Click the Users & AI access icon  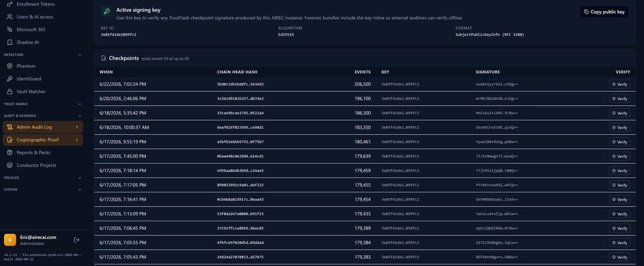[10, 17]
